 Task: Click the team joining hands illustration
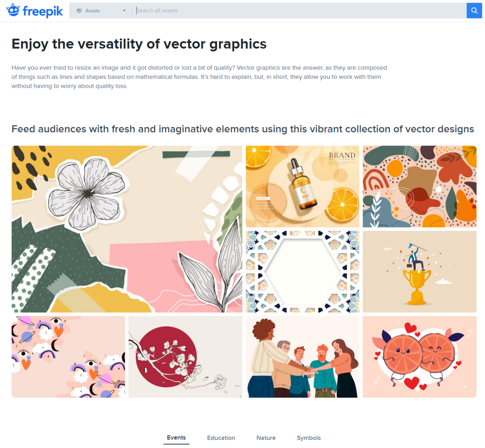coord(302,356)
